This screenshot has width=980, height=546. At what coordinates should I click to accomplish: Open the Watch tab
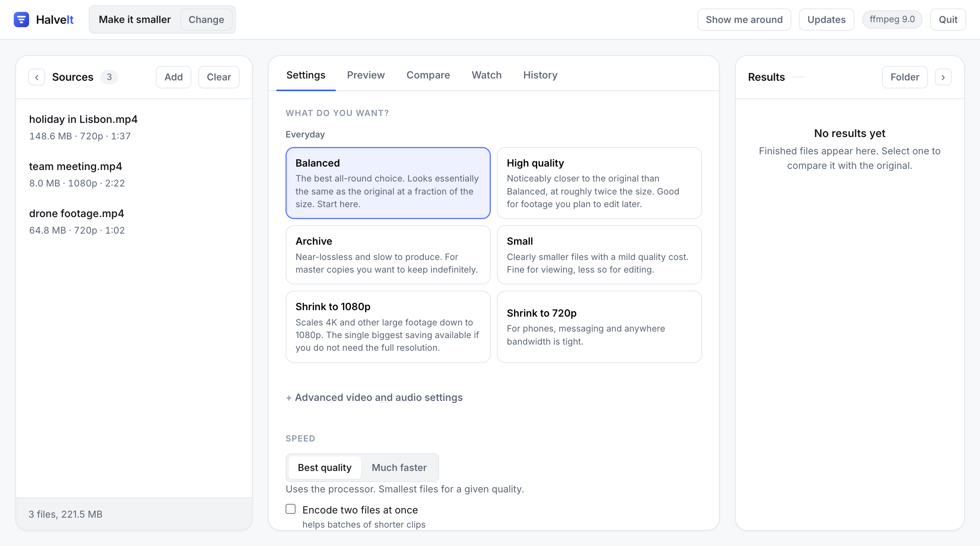tap(487, 75)
